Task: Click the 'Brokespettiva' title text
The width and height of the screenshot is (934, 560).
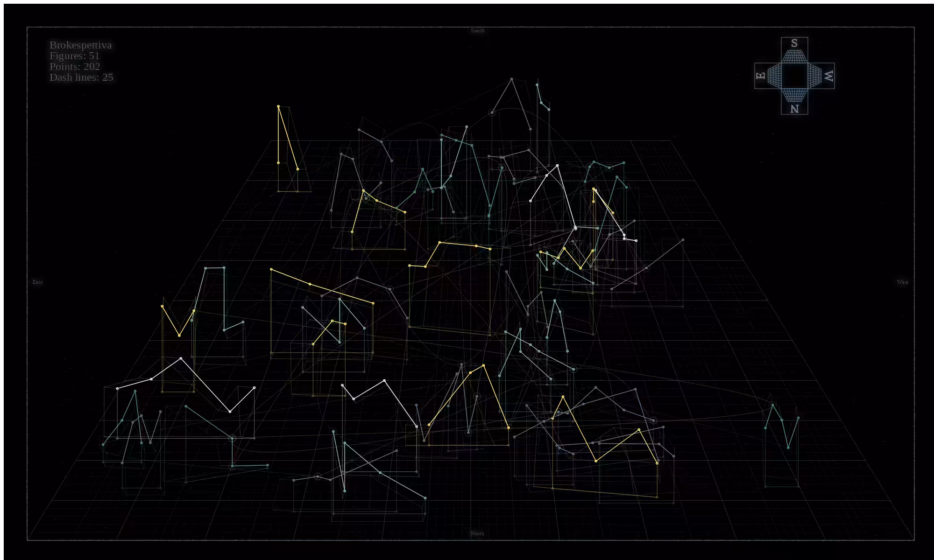Action: coord(81,45)
